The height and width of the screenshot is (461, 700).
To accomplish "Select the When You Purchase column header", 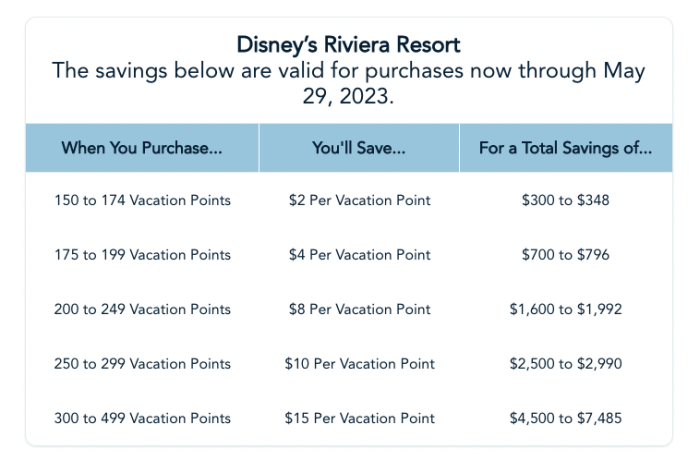I will coord(142,148).
